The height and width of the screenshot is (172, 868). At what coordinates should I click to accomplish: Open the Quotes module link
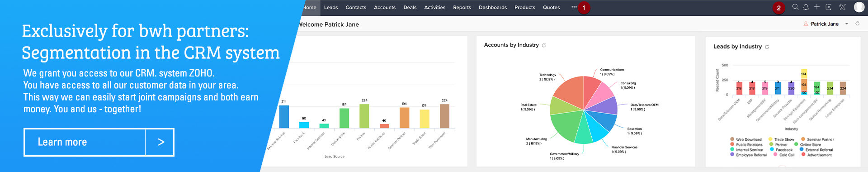(551, 8)
